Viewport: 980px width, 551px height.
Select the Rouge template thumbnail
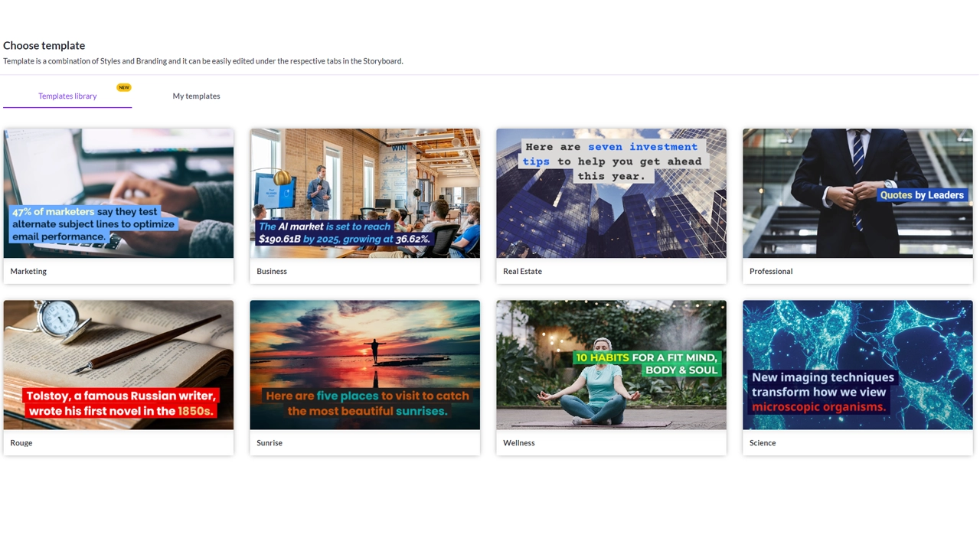click(119, 365)
